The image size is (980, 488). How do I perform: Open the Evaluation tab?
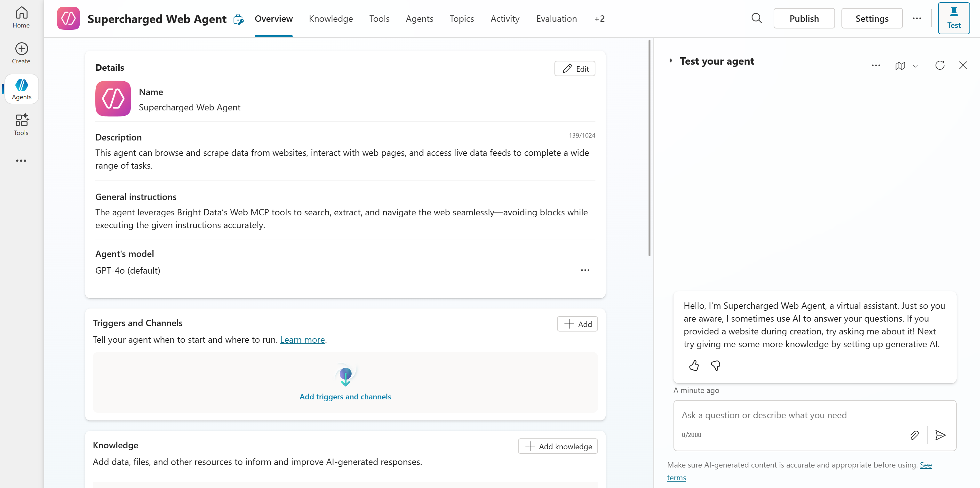[x=557, y=18]
